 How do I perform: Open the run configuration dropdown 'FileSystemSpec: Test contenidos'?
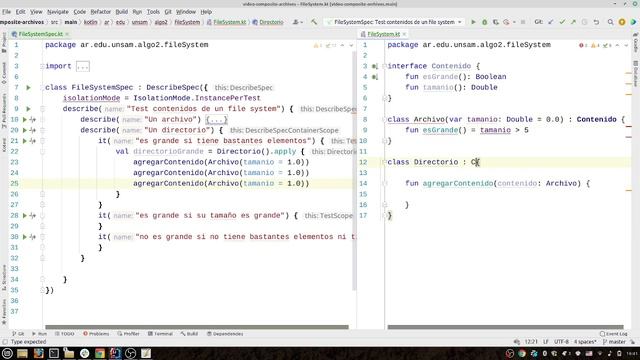tap(394, 22)
